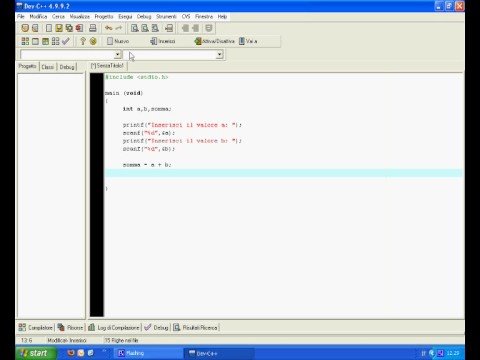Click the Compile and Run icon
480x360 pixels.
(x=45, y=41)
